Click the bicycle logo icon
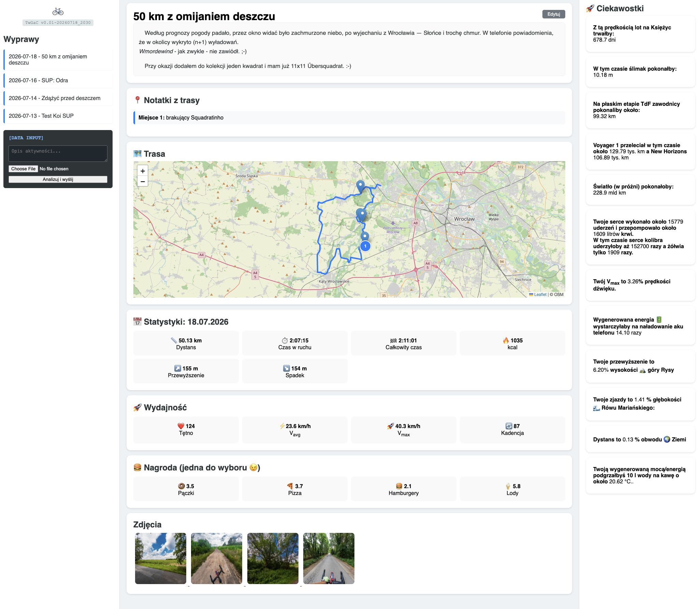The width and height of the screenshot is (700, 609). [x=58, y=12]
